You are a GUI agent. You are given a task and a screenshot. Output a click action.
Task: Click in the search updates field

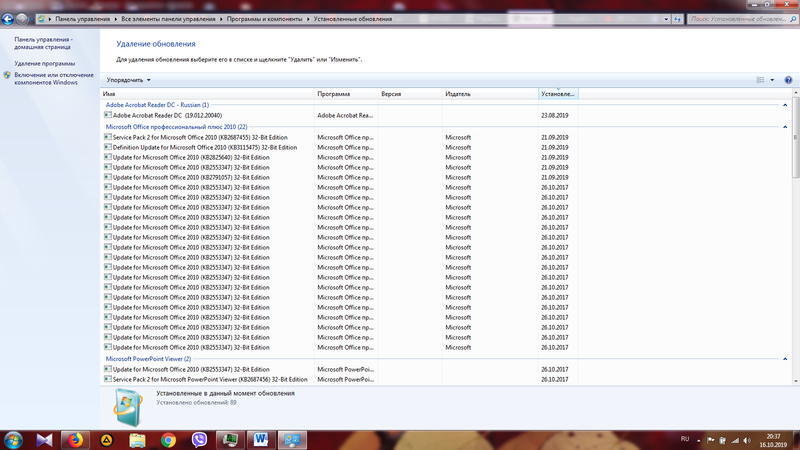738,19
